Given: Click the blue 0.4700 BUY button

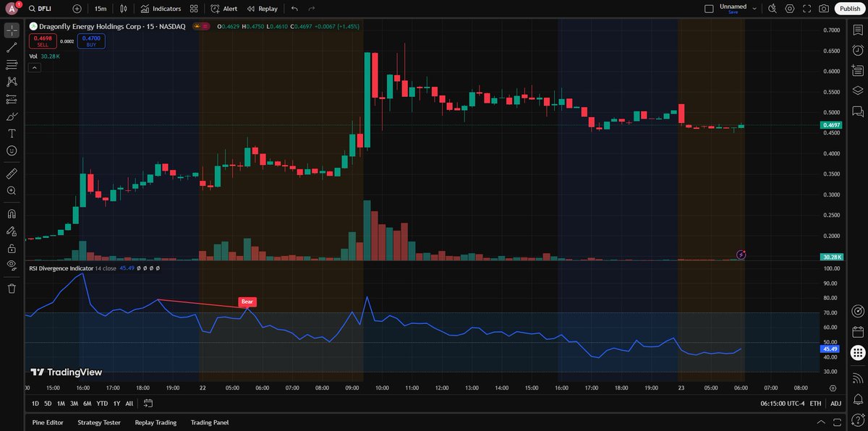Looking at the screenshot, I should pos(91,41).
